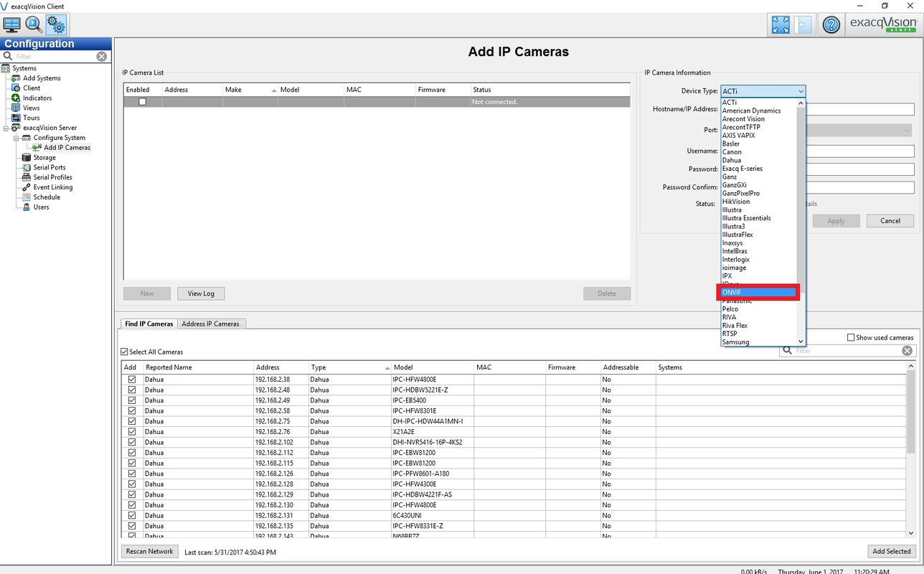Click the full screen arrows icon

(780, 25)
